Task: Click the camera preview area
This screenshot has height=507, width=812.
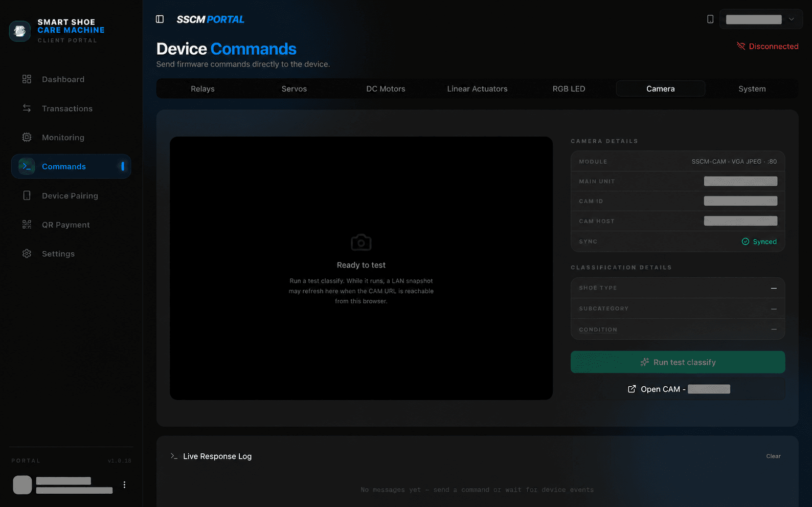Action: pos(361,268)
